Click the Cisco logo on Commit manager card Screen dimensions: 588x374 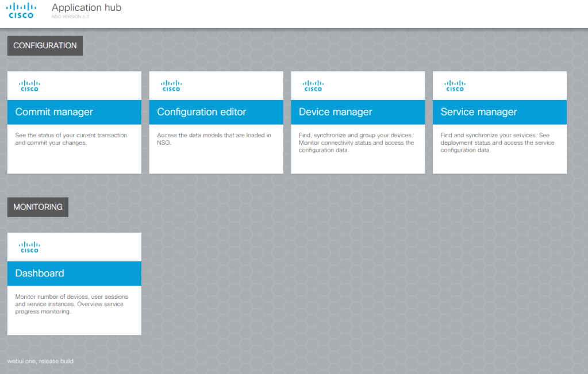[29, 86]
